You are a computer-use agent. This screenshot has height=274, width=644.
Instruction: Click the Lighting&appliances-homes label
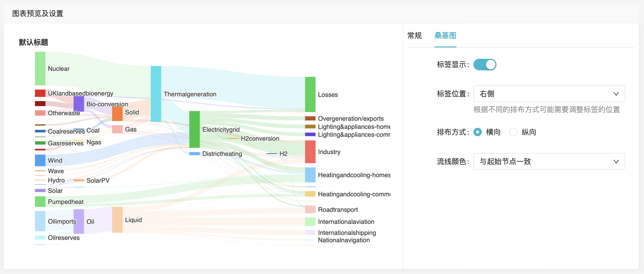[x=354, y=127]
